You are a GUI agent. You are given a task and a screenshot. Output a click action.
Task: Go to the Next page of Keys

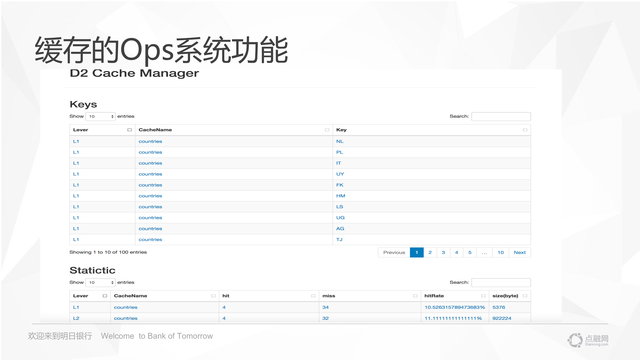(x=520, y=253)
